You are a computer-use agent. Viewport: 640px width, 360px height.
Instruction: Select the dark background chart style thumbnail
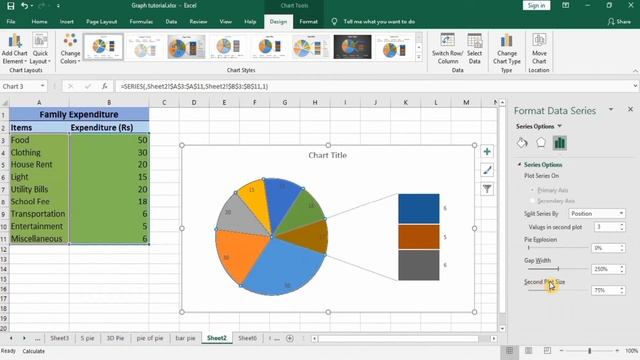(x=353, y=47)
